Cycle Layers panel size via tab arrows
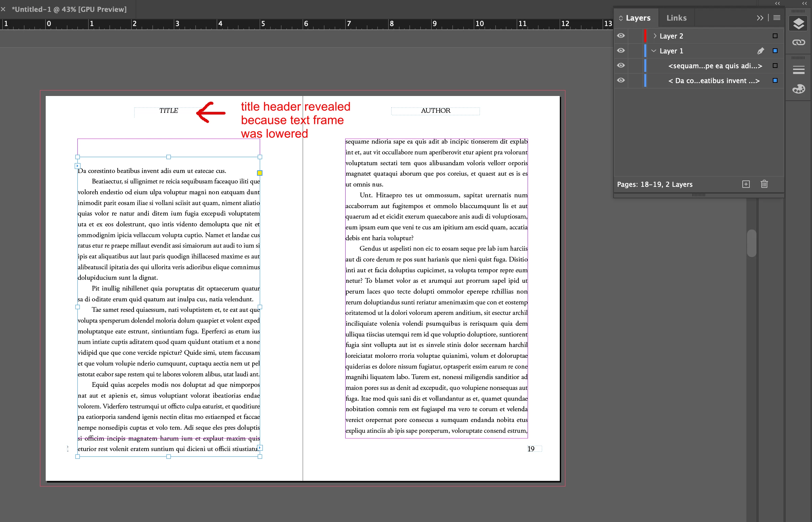 point(621,18)
